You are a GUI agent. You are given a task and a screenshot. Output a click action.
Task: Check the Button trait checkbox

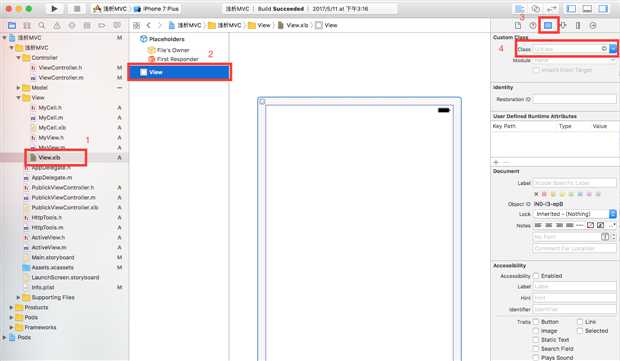point(536,322)
